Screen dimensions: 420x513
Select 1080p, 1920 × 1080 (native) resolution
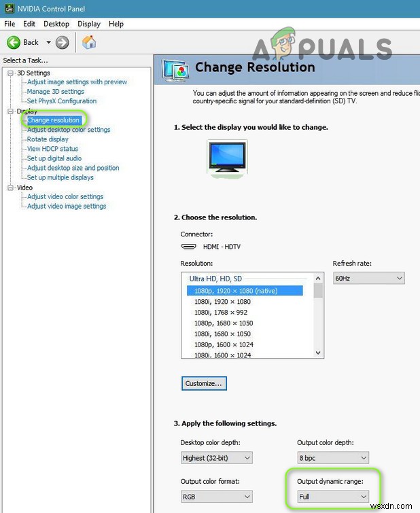245,291
